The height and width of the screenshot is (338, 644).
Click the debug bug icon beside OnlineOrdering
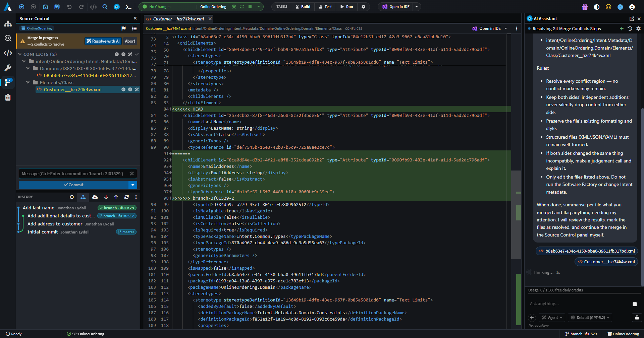tap(234, 7)
